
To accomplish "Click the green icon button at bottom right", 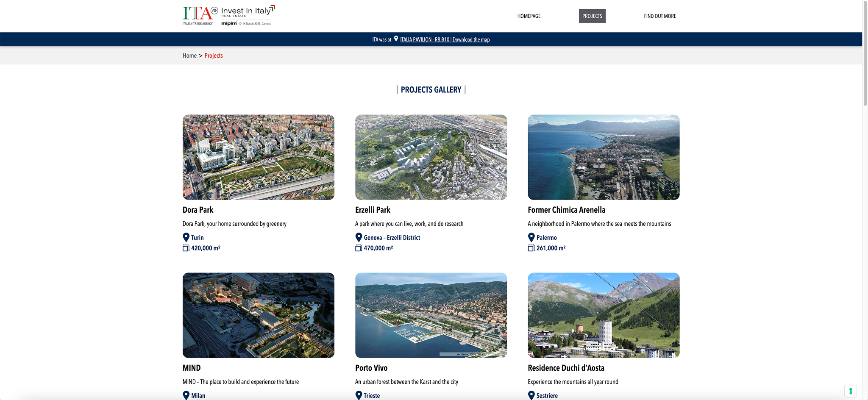I will [x=850, y=391].
